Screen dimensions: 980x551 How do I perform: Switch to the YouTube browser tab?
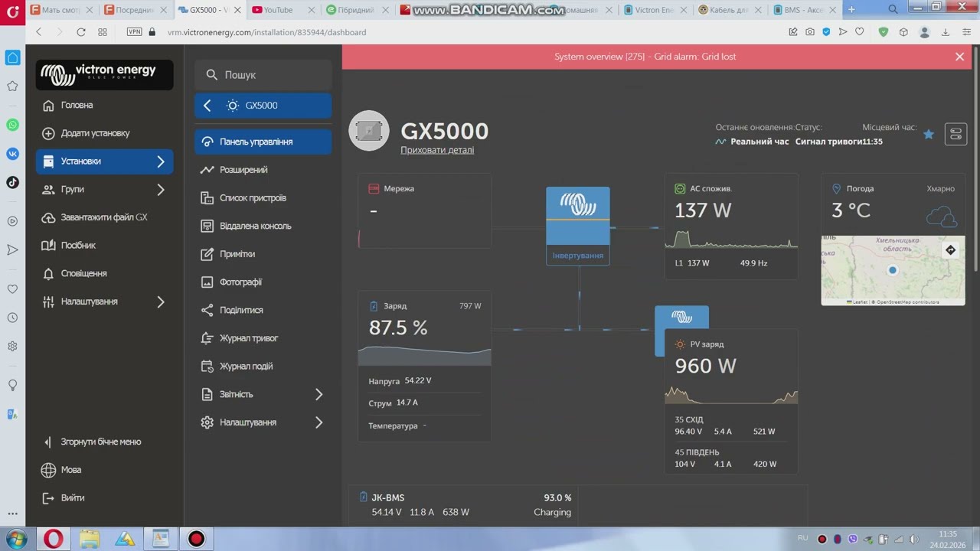(279, 10)
